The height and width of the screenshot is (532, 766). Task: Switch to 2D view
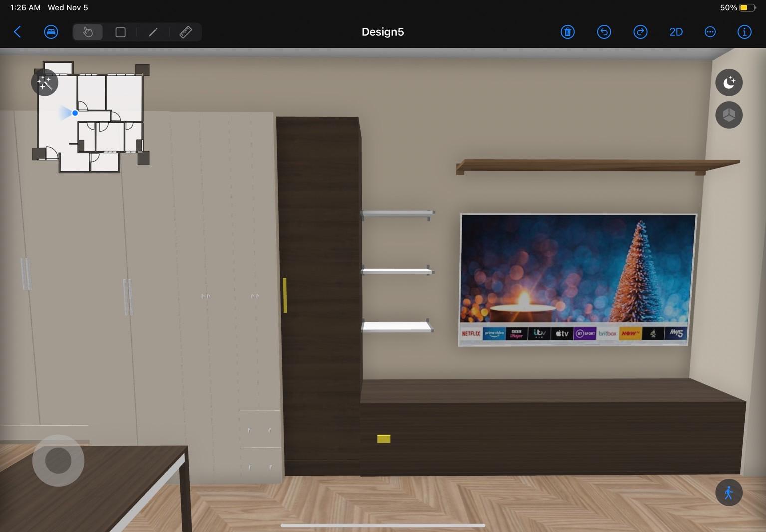point(676,32)
